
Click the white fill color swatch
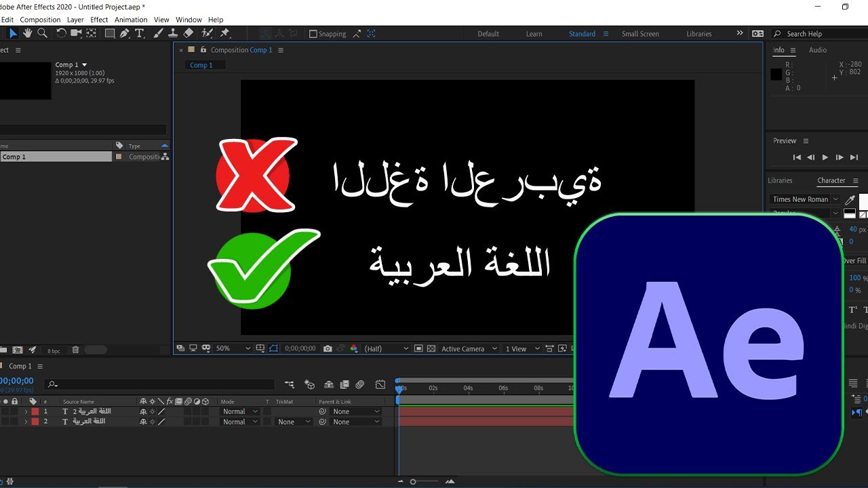pos(863,201)
